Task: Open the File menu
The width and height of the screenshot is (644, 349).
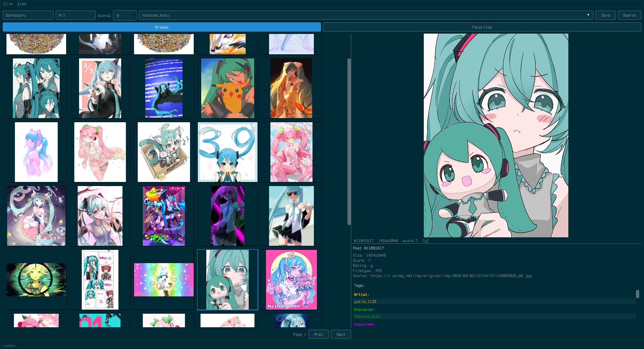Action: pyautogui.click(x=8, y=4)
